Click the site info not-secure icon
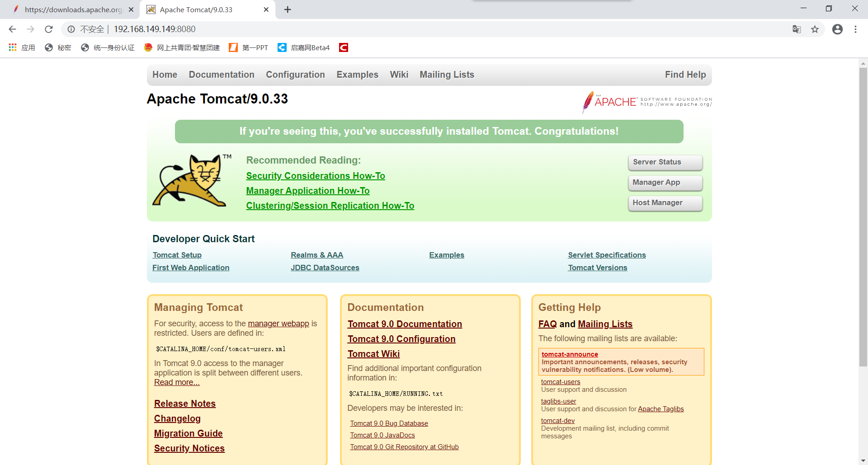 71,29
